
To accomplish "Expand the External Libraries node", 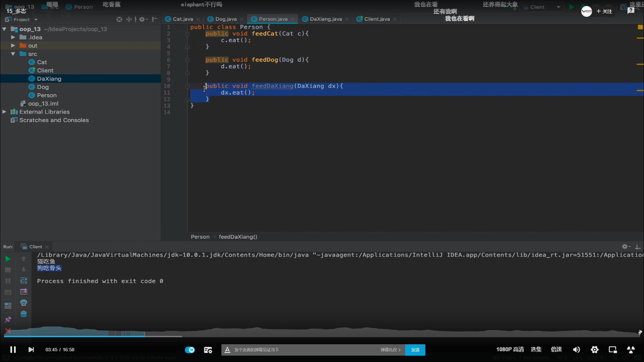I will pyautogui.click(x=4, y=112).
